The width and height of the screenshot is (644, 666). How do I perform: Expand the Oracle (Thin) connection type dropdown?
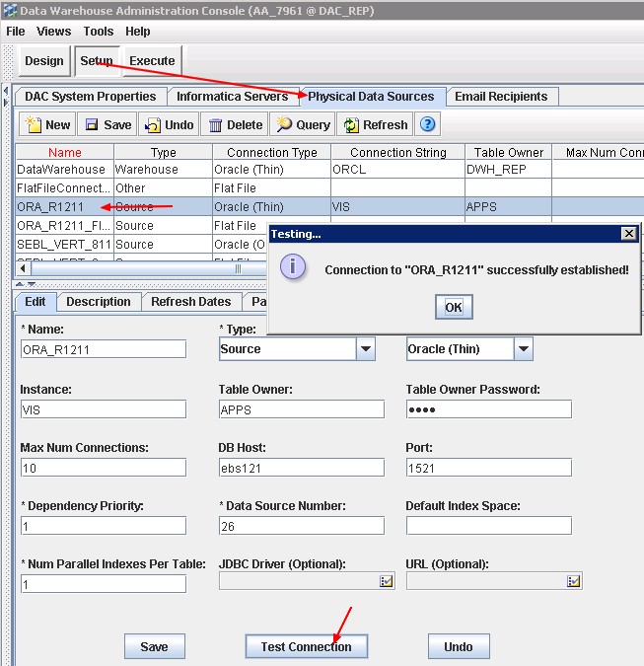pyautogui.click(x=524, y=349)
